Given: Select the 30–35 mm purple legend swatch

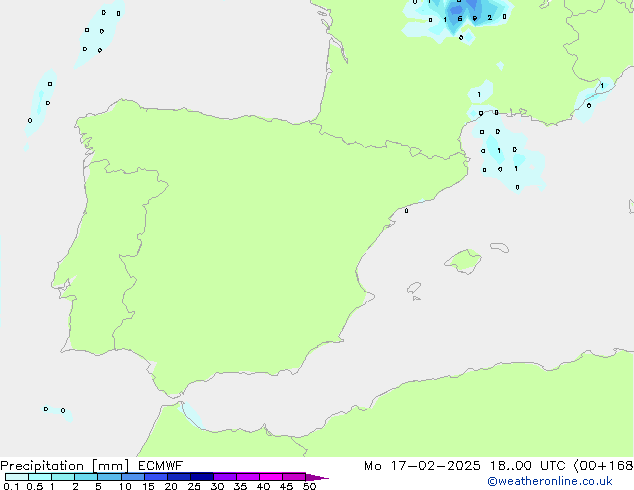Looking at the screenshot, I should pyautogui.click(x=224, y=477).
